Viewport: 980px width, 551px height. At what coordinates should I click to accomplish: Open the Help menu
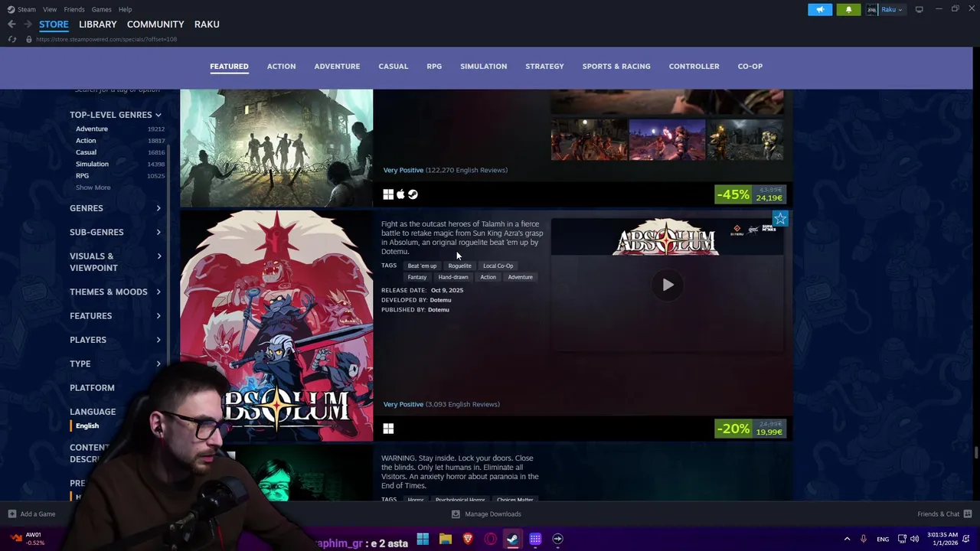click(125, 9)
